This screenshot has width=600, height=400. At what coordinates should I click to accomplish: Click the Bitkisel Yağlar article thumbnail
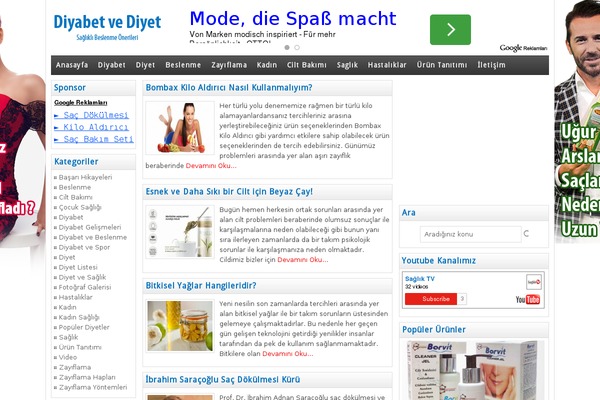click(180, 326)
